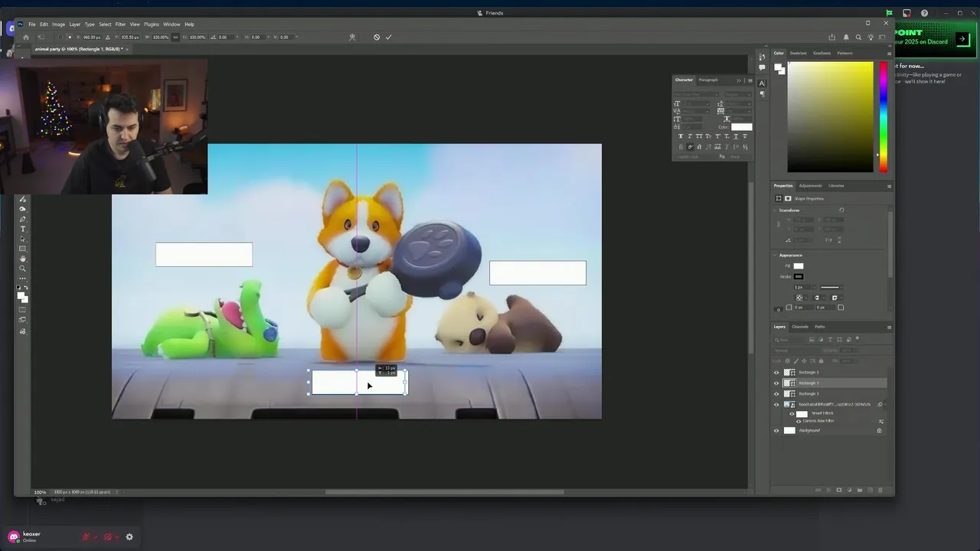Click the Share icon in Photoshop's top right
Screen dimensions: 980x551
[x=831, y=37]
